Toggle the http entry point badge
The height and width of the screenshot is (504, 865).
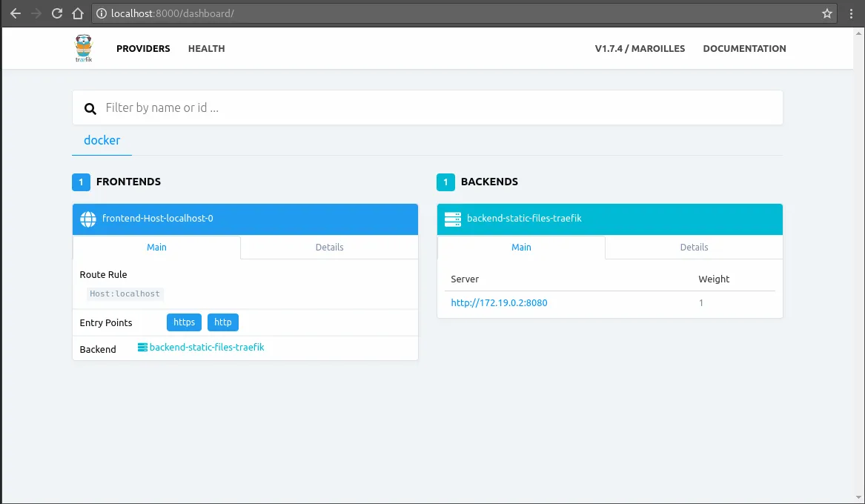click(223, 322)
